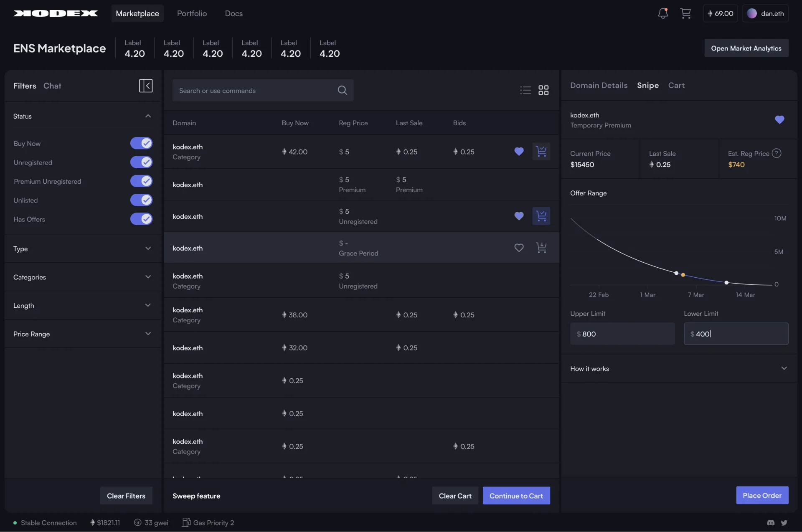Toggle off the Unregistered filter

coord(141,162)
